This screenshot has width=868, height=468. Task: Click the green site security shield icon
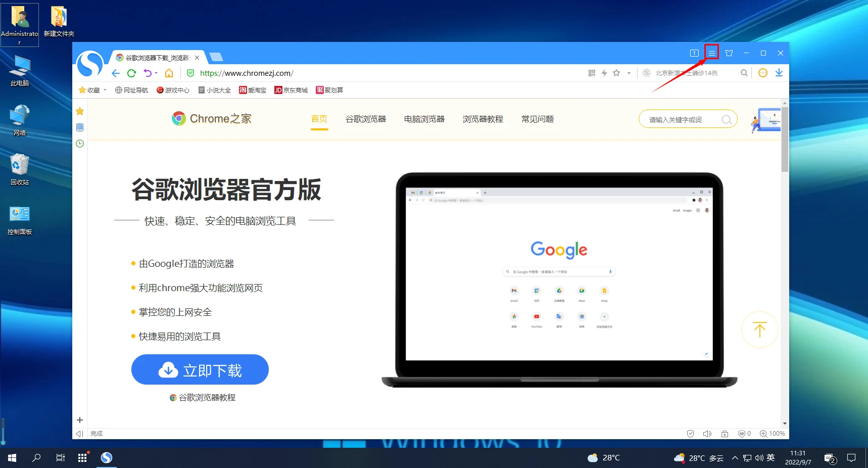190,73
